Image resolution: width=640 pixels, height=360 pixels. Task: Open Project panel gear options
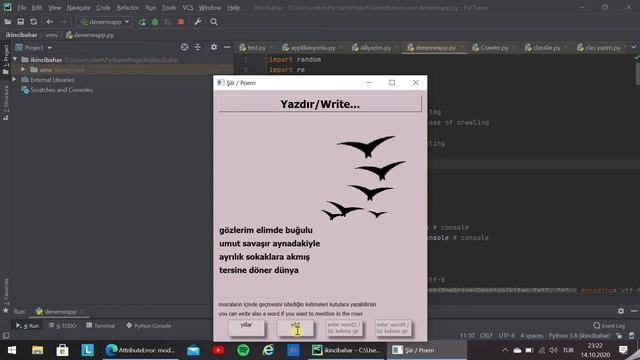(x=214, y=48)
